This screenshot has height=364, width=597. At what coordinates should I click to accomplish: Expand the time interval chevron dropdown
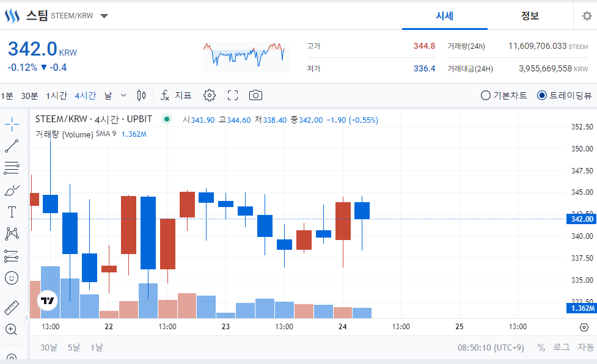pos(123,95)
